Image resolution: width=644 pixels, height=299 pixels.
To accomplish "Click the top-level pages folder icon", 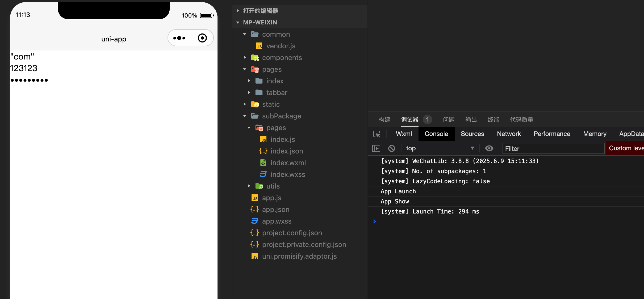I will [255, 69].
